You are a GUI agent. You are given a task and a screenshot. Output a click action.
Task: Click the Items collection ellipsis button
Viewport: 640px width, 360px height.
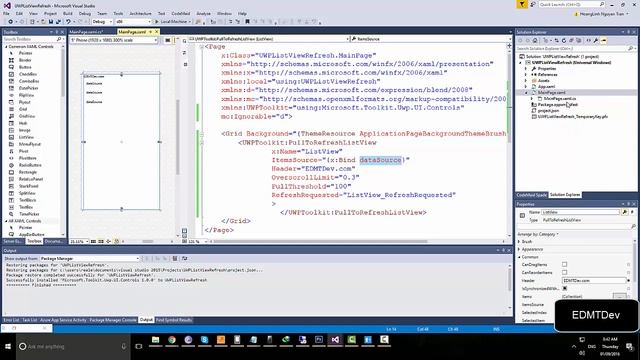pyautogui.click(x=620, y=296)
